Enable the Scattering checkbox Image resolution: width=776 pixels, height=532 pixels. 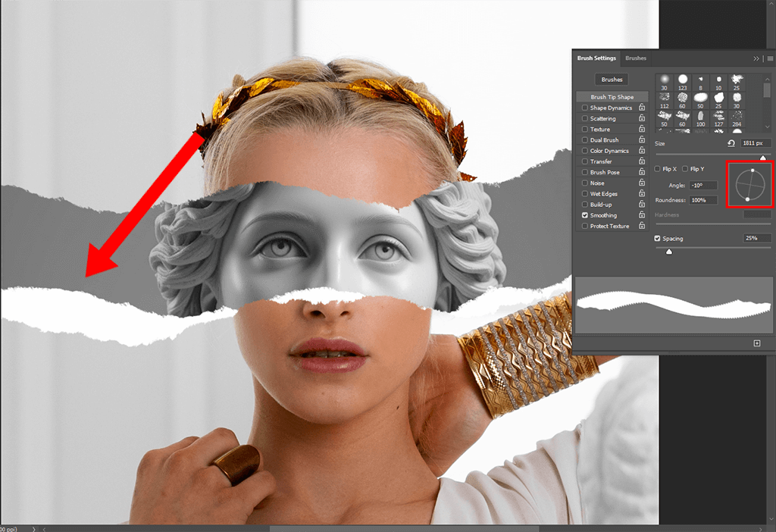point(585,118)
